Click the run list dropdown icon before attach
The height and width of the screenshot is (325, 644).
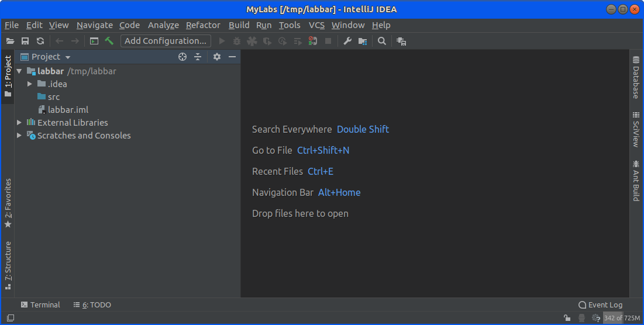(298, 41)
